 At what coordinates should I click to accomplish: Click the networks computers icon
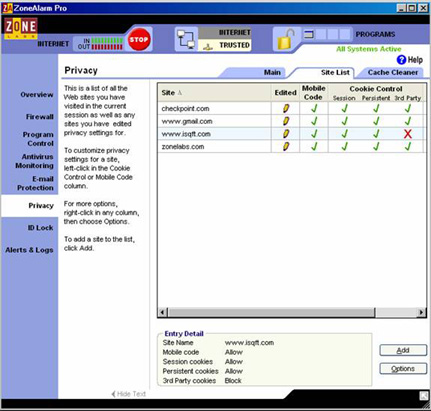coord(186,39)
